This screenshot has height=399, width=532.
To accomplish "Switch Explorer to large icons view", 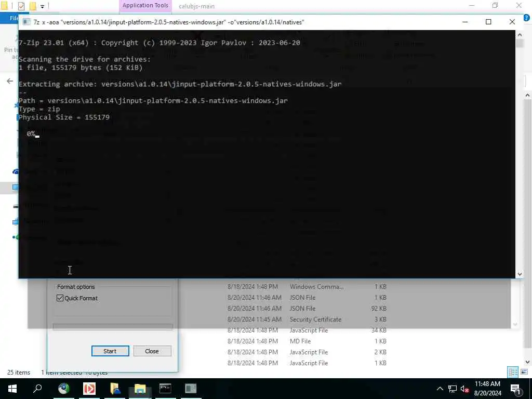I will [x=524, y=372].
